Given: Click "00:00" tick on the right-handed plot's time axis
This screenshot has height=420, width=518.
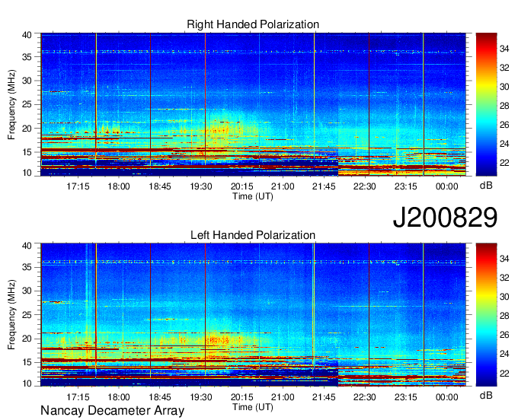Looking at the screenshot, I should point(446,186).
